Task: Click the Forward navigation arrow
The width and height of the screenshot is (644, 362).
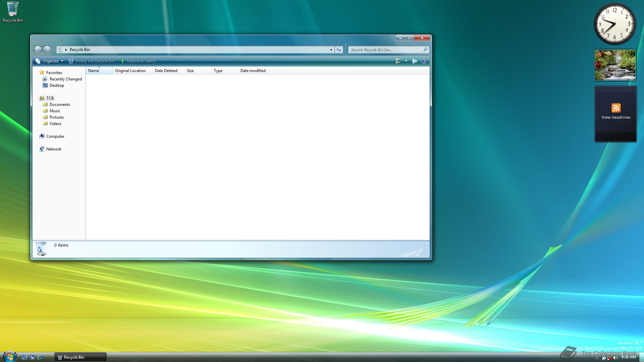Action: 47,50
